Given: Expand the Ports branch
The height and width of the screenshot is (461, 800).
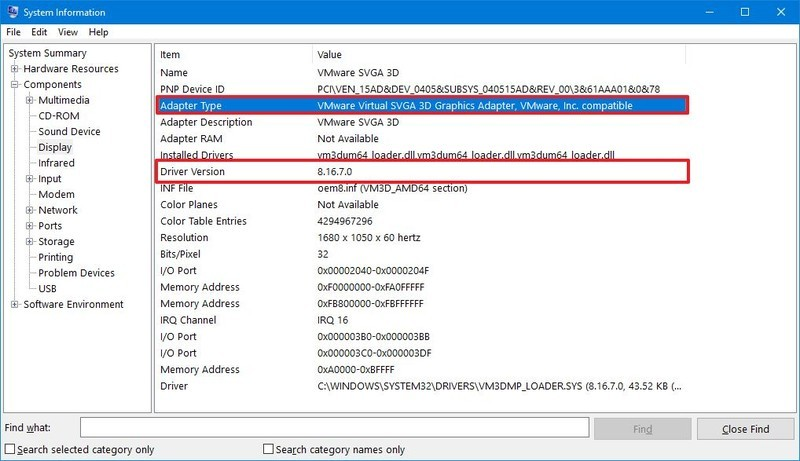Looking at the screenshot, I should 30,226.
